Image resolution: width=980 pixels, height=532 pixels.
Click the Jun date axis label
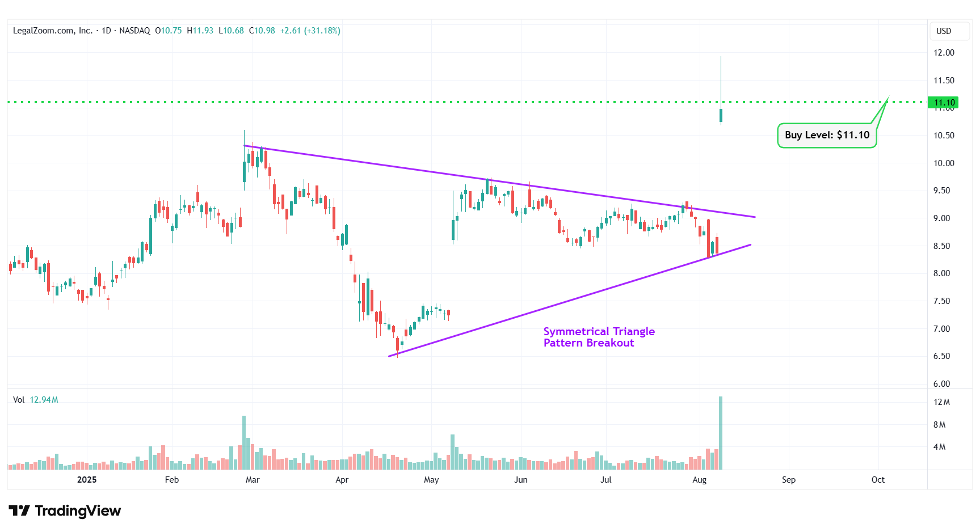[521, 480]
